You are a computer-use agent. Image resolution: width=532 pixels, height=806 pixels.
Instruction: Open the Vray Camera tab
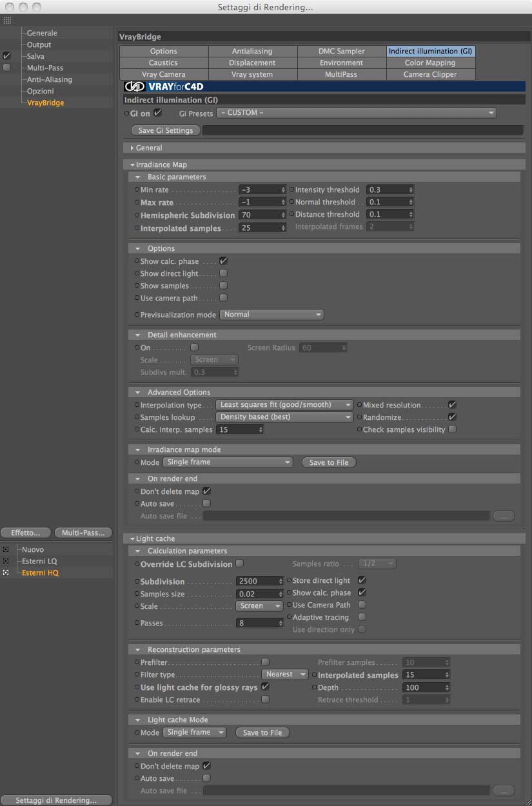click(x=164, y=74)
